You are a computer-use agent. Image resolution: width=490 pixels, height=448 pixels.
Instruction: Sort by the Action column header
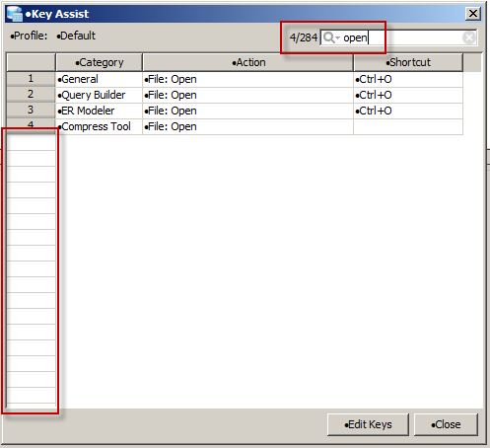[x=248, y=62]
